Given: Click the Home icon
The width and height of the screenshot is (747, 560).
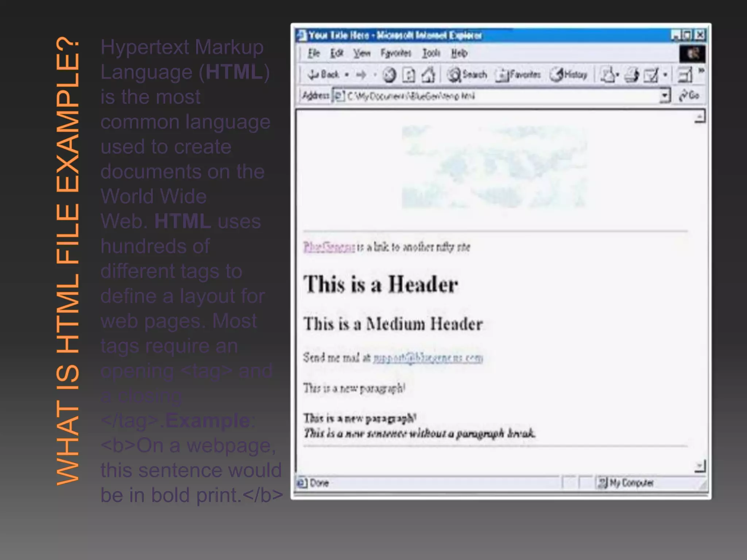Looking at the screenshot, I should [x=428, y=75].
